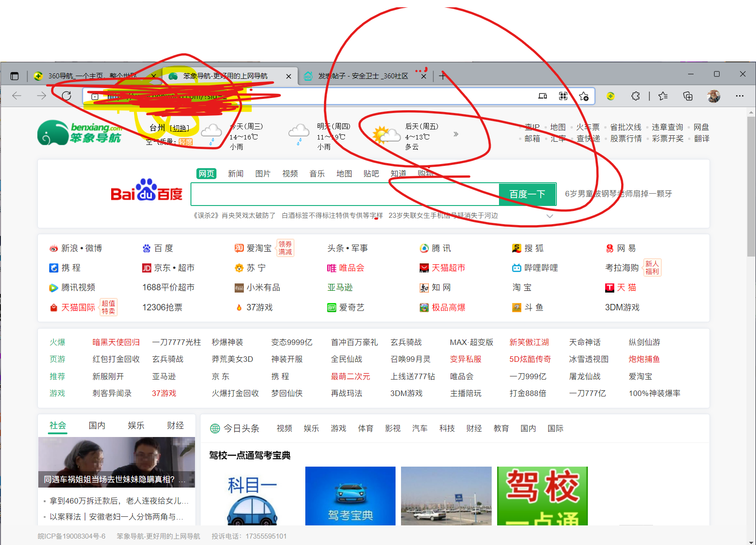756x545 pixels.
Task: Open the 斗鱼 link
Action: click(528, 308)
